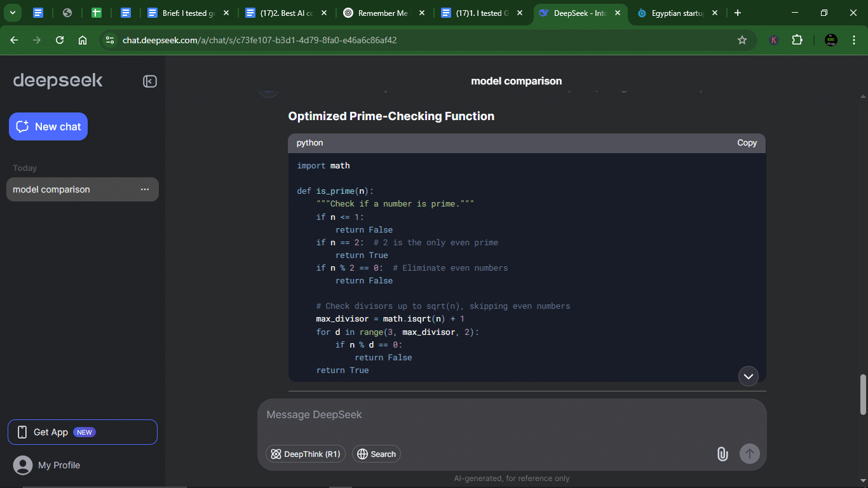Toggle DeepThink (R1) mode

pos(306,454)
